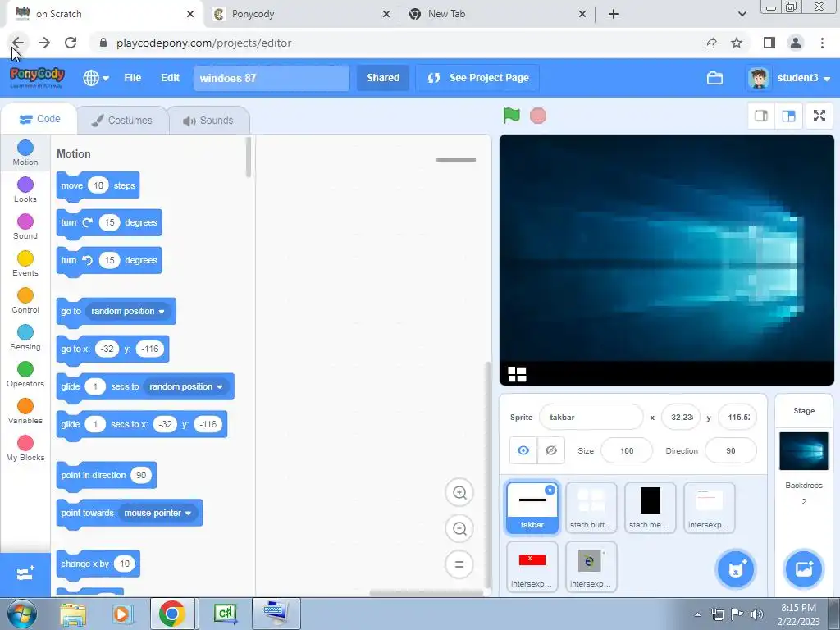Hide sprite using crossed-eye icon
Viewport: 840px width, 630px height.
[550, 450]
